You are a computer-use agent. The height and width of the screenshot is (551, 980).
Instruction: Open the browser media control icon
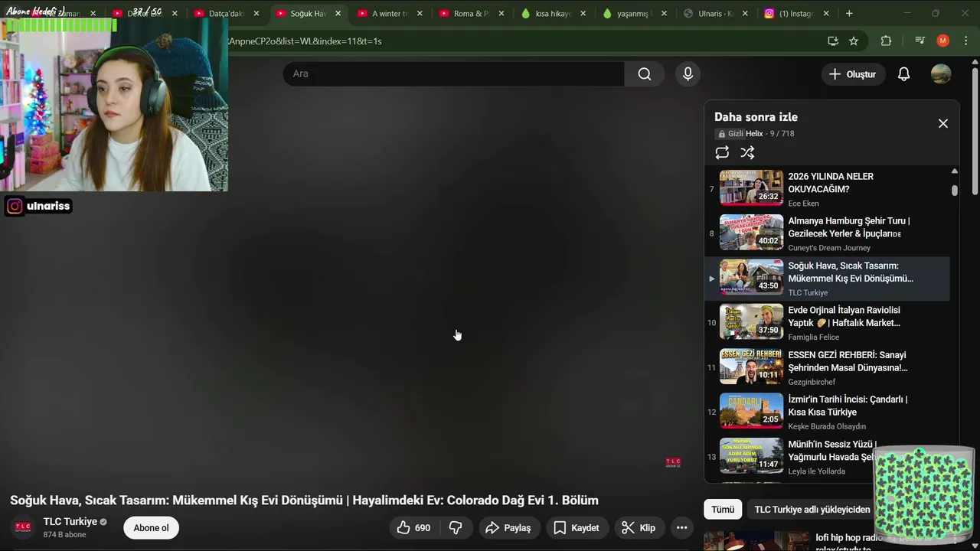point(920,41)
